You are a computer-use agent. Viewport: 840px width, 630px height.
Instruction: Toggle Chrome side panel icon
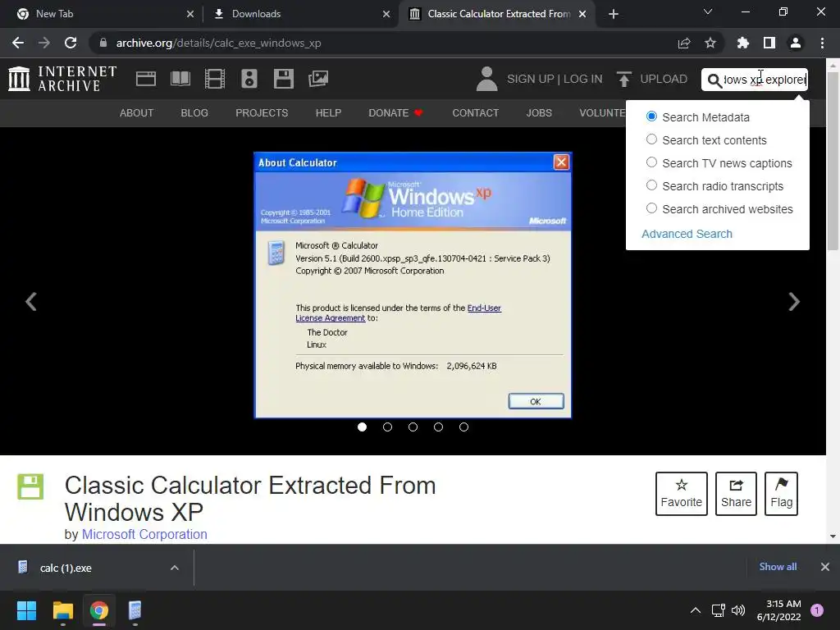coord(769,43)
